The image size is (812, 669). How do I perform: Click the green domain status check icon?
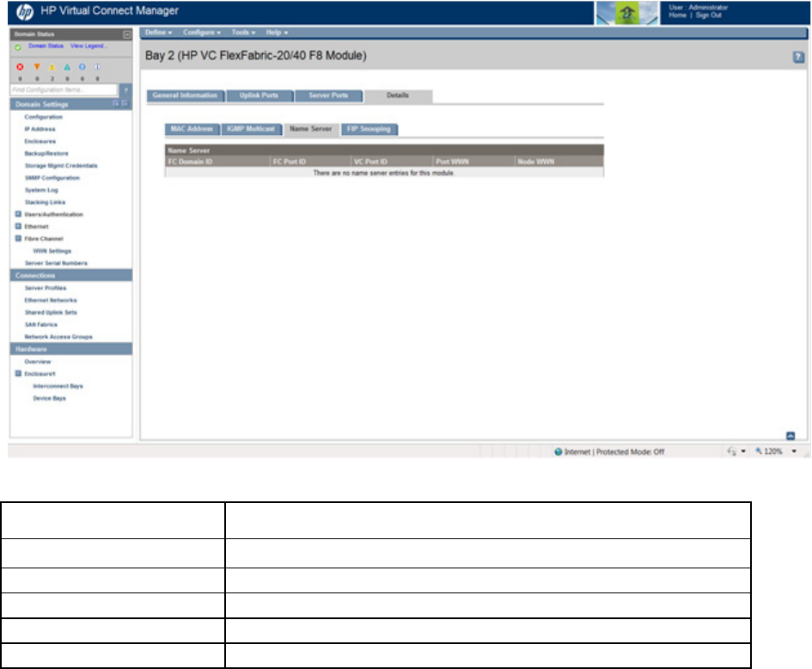(18, 47)
